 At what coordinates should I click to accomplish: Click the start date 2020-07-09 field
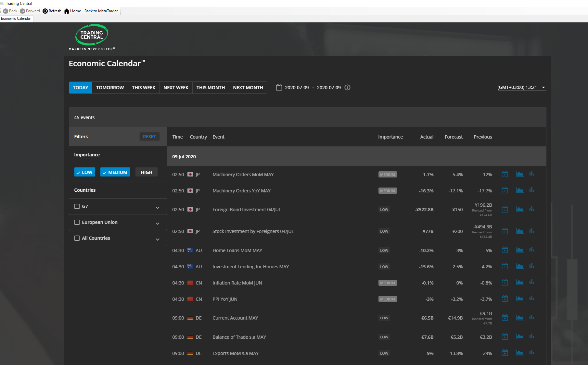click(x=297, y=88)
